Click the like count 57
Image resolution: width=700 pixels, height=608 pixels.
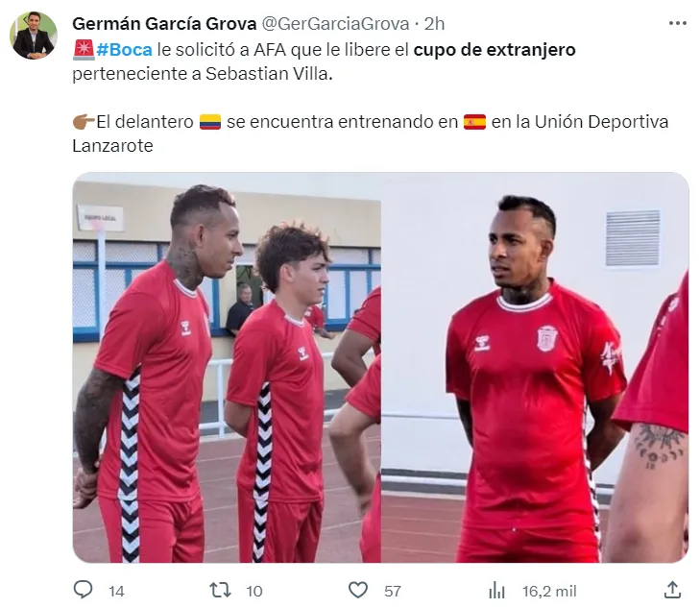pyautogui.click(x=392, y=591)
